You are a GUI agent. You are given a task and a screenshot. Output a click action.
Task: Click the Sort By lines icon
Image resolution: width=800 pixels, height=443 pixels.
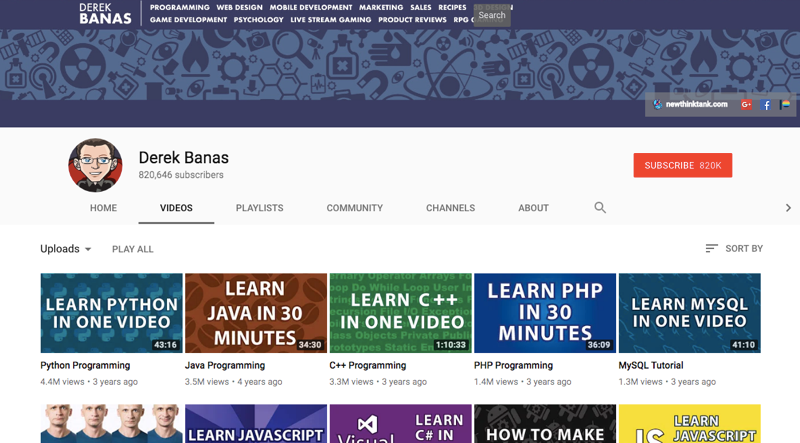711,249
